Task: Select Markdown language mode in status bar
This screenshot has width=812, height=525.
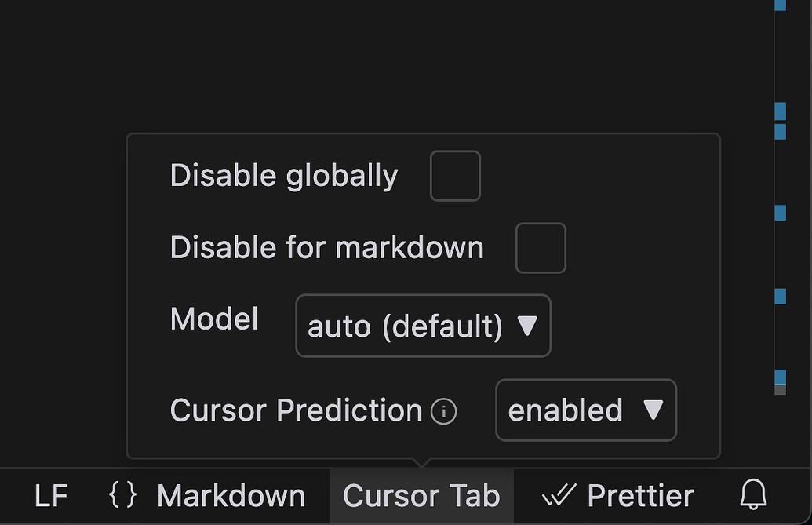Action: click(x=232, y=495)
